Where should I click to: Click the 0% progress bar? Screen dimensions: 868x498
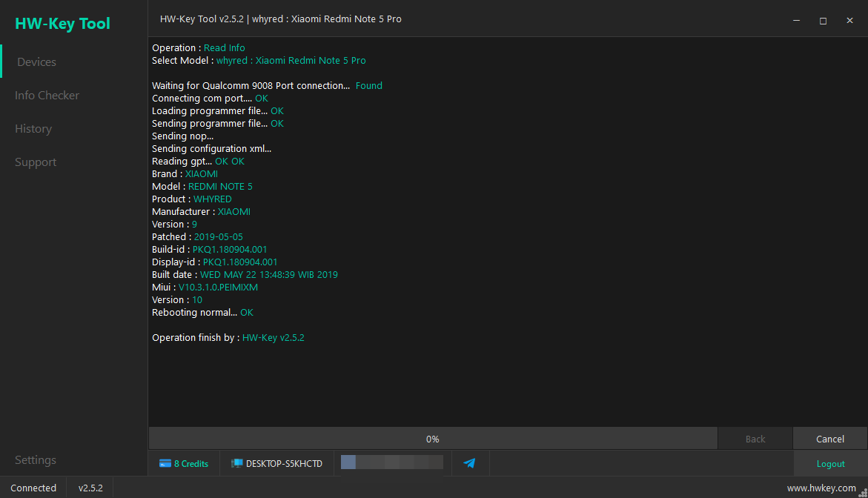tap(433, 439)
